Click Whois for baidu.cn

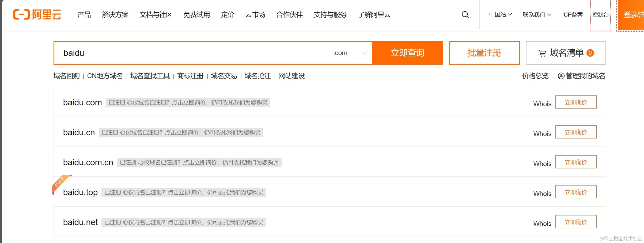coord(542,134)
